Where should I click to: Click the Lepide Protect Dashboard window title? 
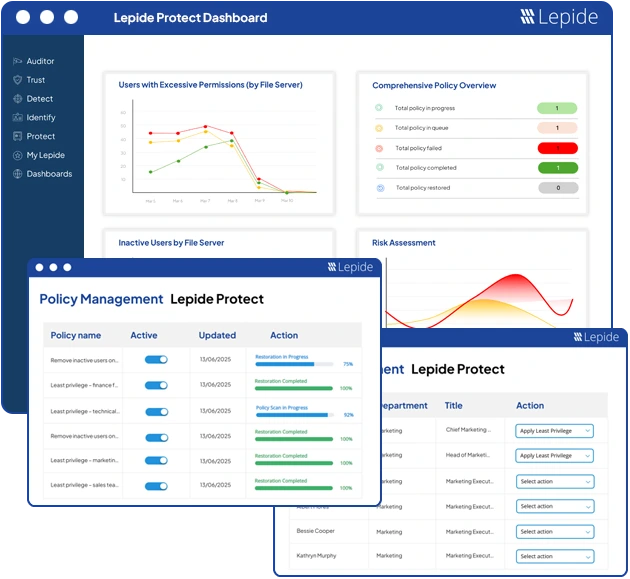coord(190,18)
